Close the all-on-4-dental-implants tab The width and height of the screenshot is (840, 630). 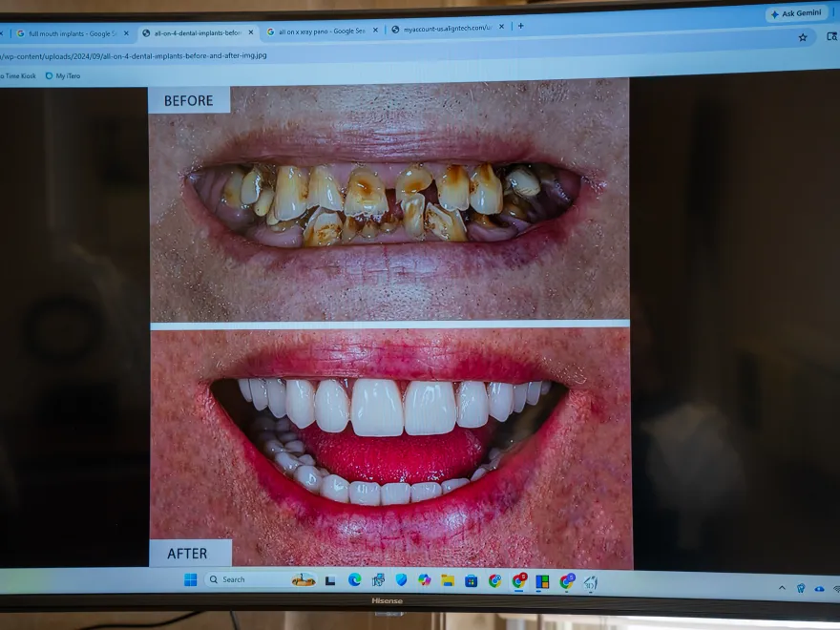click(x=251, y=32)
